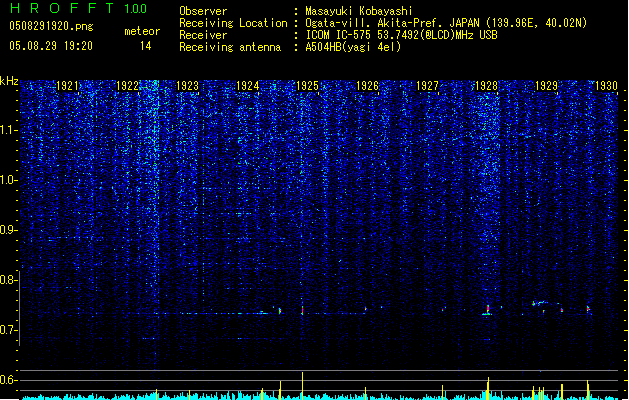This screenshot has width=629, height=400.
Task: Click the meteor count value 14
Action: [146, 46]
